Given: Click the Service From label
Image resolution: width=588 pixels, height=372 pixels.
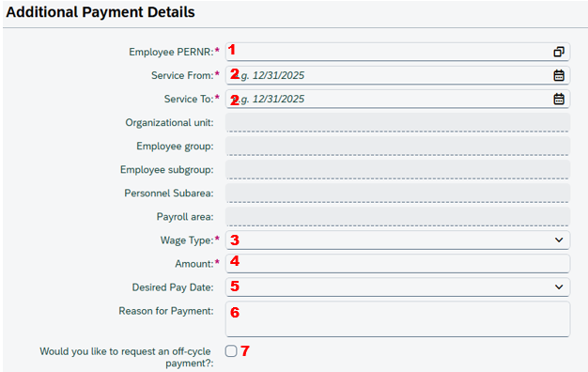Looking at the screenshot, I should point(182,75).
